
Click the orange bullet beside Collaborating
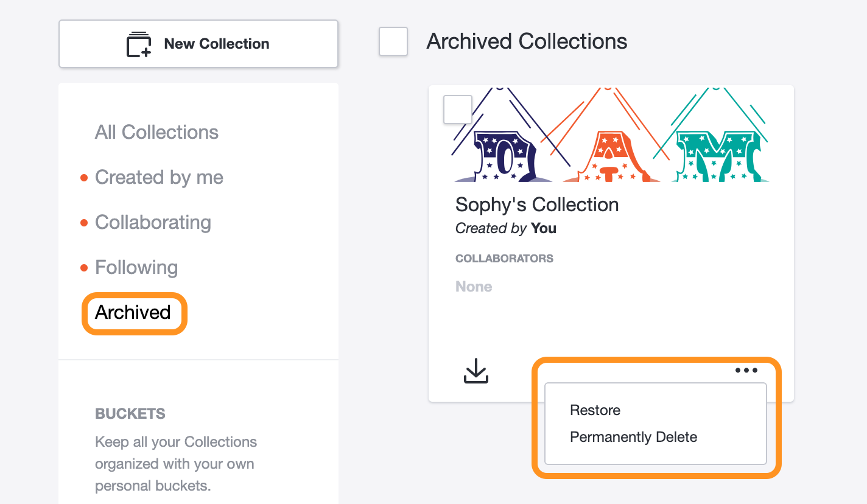[85, 223]
